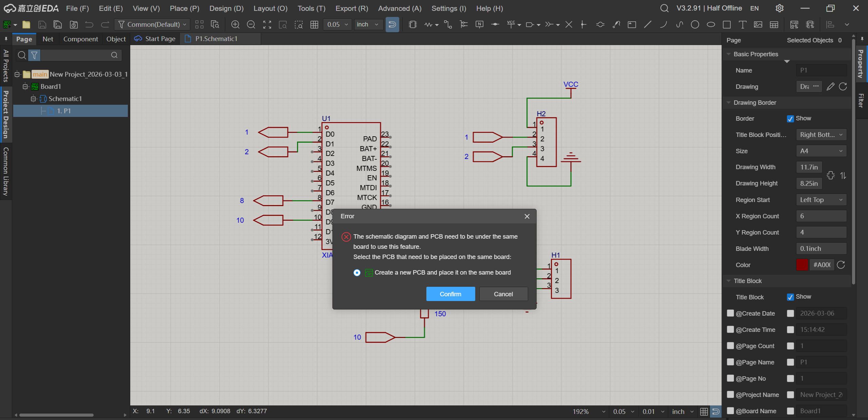868x420 pixels.
Task: Collapse the Board1 tree node
Action: 25,86
